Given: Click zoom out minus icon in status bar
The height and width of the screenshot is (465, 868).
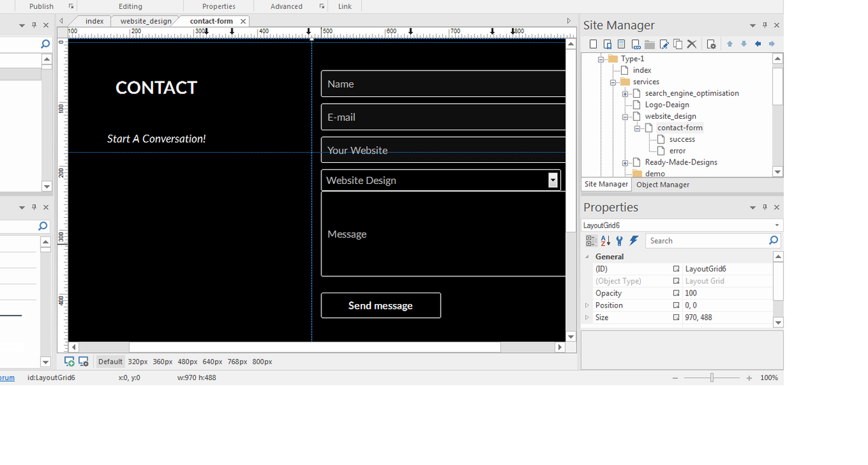Looking at the screenshot, I should pos(675,378).
